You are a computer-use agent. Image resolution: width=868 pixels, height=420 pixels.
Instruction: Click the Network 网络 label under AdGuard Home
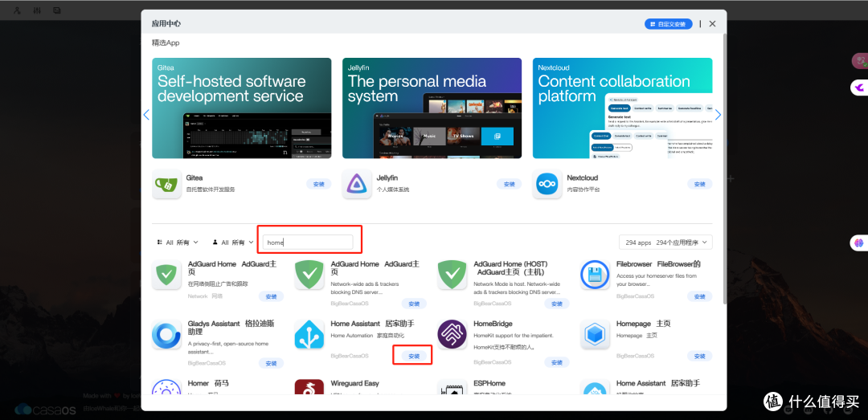point(205,296)
